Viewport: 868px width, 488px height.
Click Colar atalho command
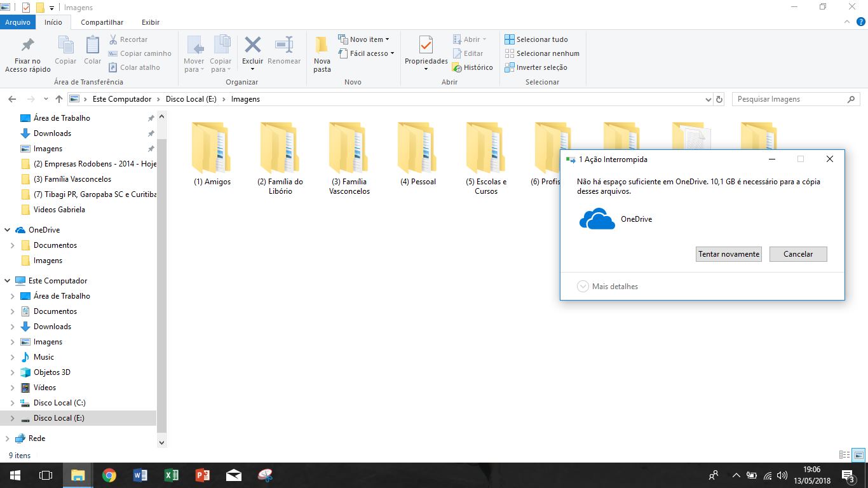pos(134,67)
